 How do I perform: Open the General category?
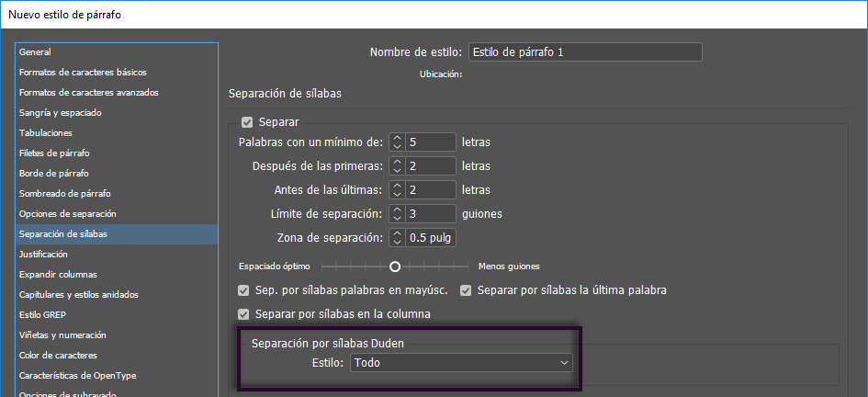(x=36, y=52)
